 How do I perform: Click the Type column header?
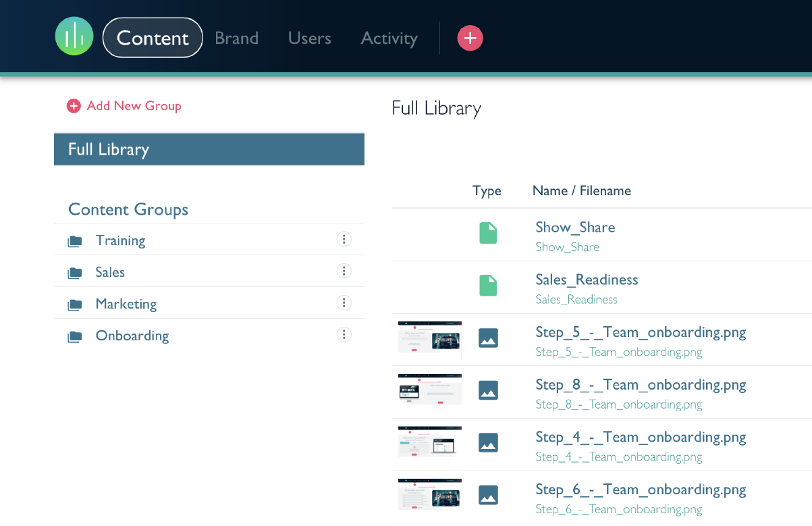[487, 191]
